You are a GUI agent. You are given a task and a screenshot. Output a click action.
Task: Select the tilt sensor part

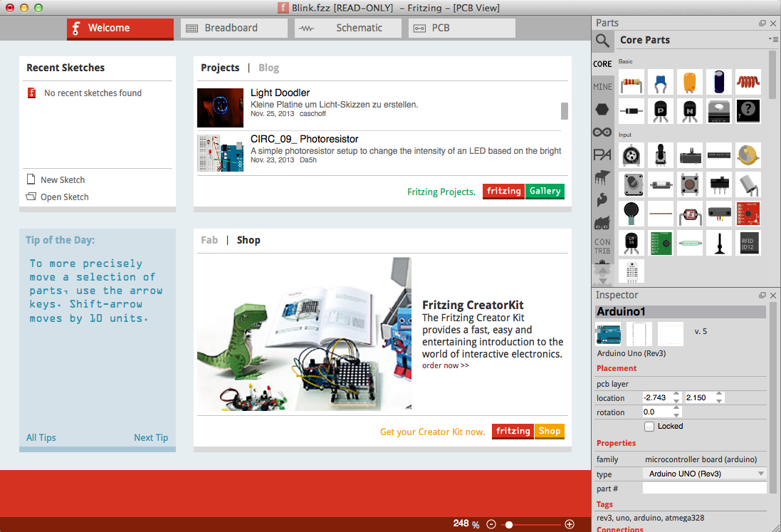pyautogui.click(x=748, y=184)
